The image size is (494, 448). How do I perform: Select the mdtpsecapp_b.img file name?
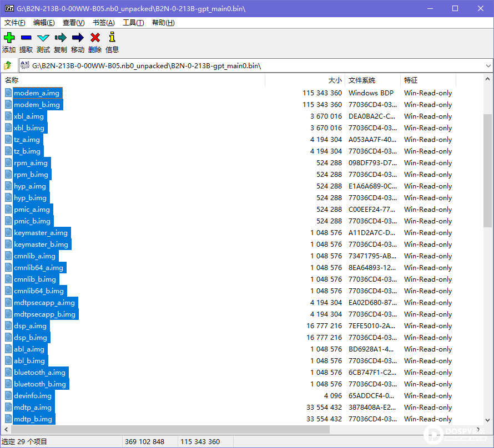[x=45, y=314]
